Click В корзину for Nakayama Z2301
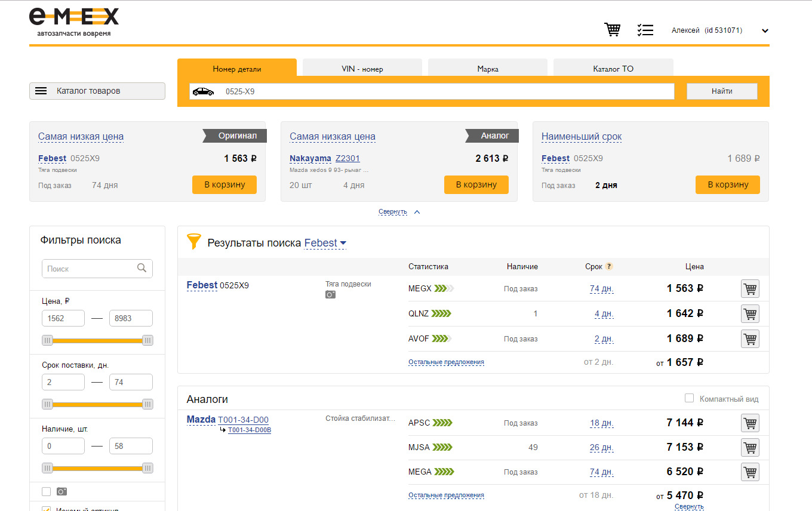 476,184
